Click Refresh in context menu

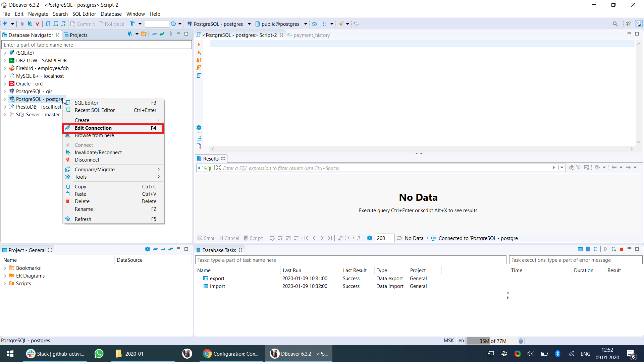click(x=113, y=219)
